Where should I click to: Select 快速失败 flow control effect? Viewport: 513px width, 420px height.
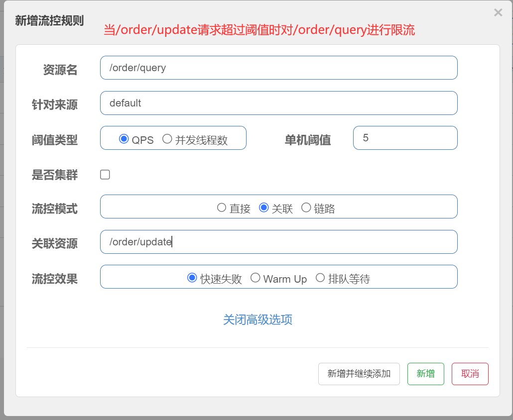point(192,278)
